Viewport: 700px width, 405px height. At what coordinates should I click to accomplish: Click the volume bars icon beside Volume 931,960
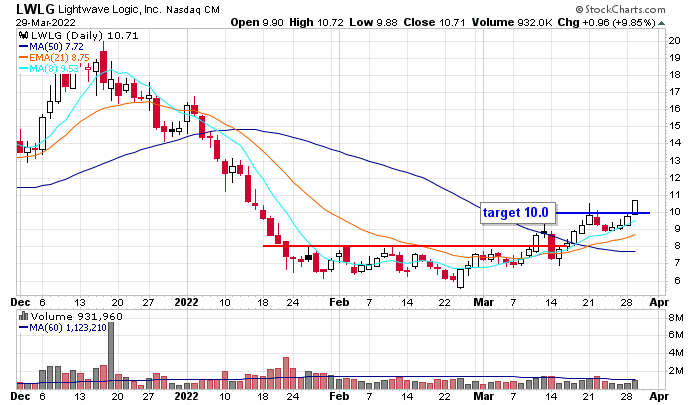tap(23, 316)
